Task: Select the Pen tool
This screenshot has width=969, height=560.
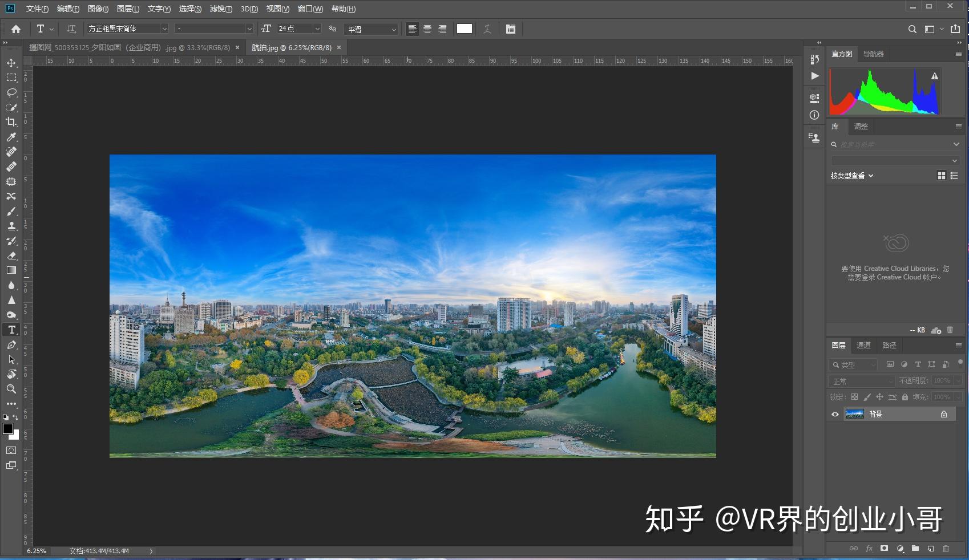Action: [x=11, y=344]
